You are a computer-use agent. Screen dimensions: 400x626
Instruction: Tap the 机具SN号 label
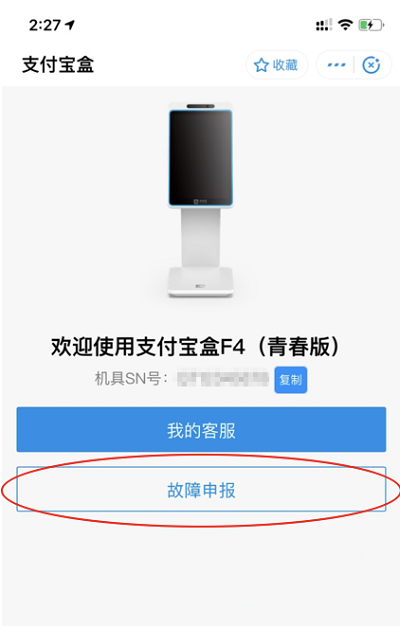pyautogui.click(x=131, y=378)
